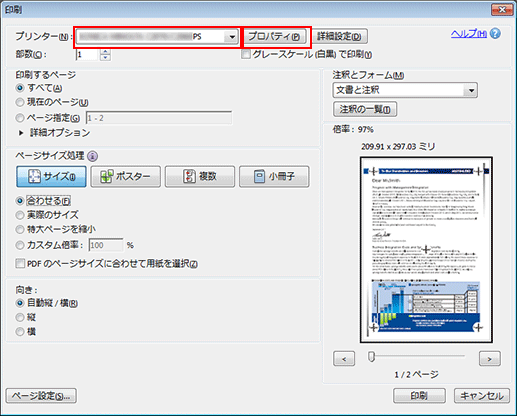Viewport: 517px width, 416px height.
Task: Select 特大ページを縮小 option
Action: click(20, 229)
